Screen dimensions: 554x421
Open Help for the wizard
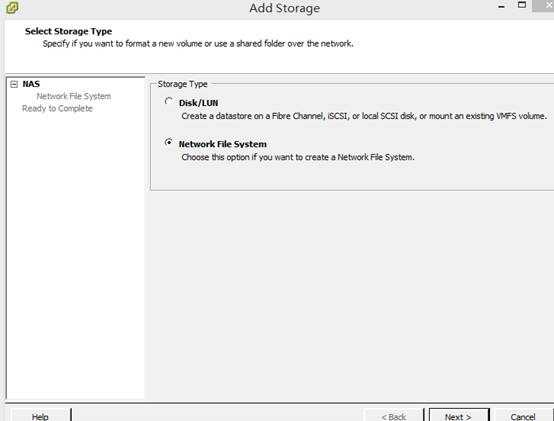40,416
